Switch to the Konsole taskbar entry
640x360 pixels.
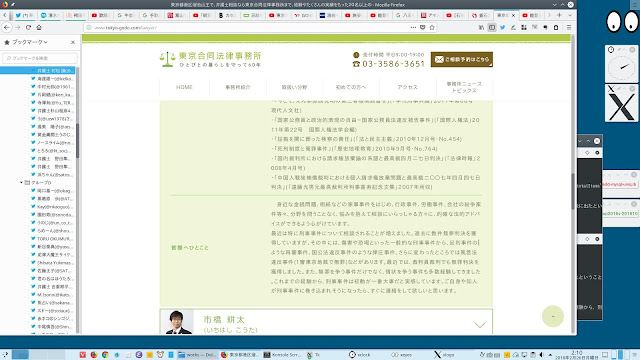click(282, 355)
